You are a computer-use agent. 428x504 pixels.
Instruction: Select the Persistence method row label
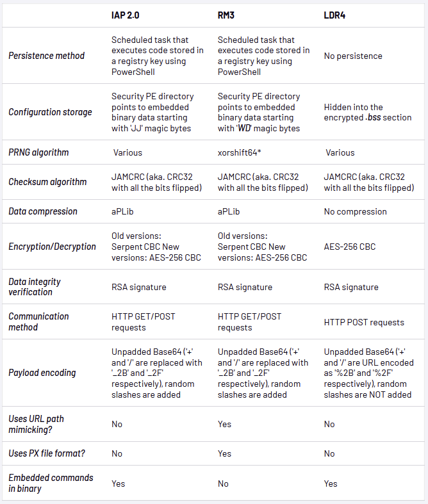tap(46, 56)
